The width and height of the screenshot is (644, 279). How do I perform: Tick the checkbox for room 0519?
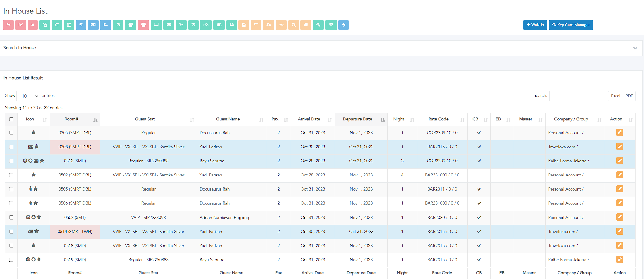point(11,260)
